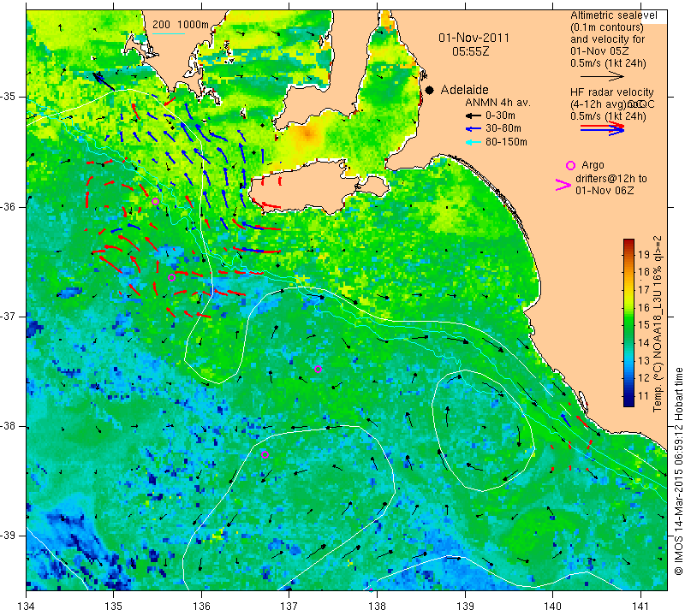Click the colorbar tick label 19
Screen dimensions: 685x616
click(x=644, y=254)
